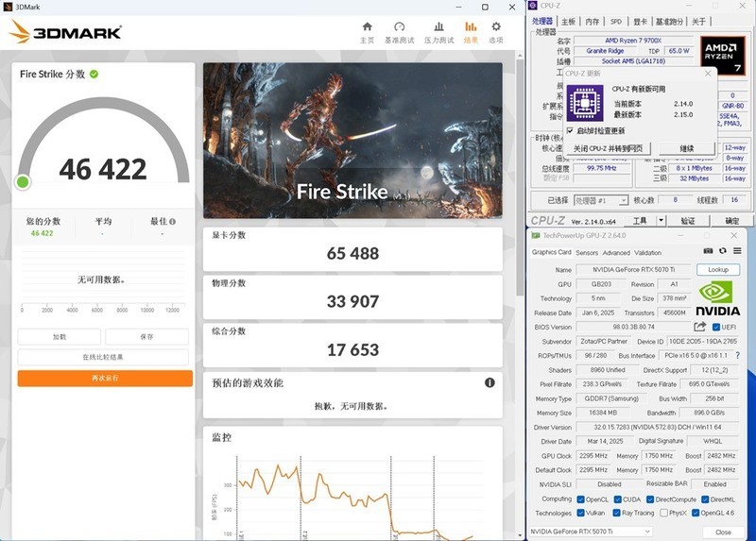Click the Lookup button in GPU-Z
Screen dimensions: 756x541
tap(718, 270)
